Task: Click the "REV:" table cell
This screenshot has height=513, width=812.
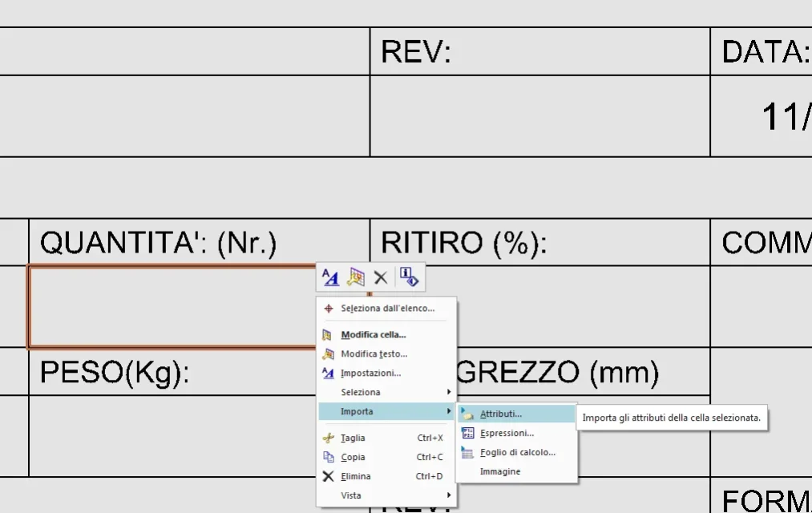Action: [540, 51]
